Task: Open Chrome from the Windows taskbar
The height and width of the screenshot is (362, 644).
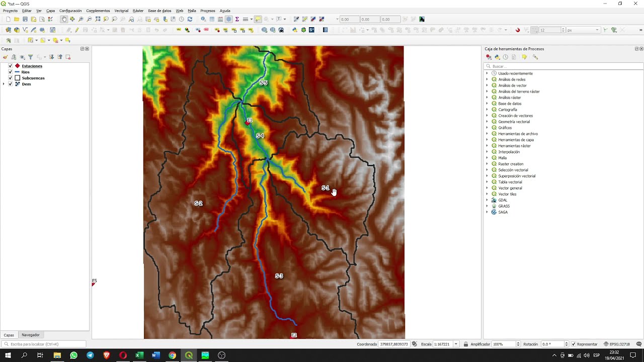Action: tap(172, 355)
